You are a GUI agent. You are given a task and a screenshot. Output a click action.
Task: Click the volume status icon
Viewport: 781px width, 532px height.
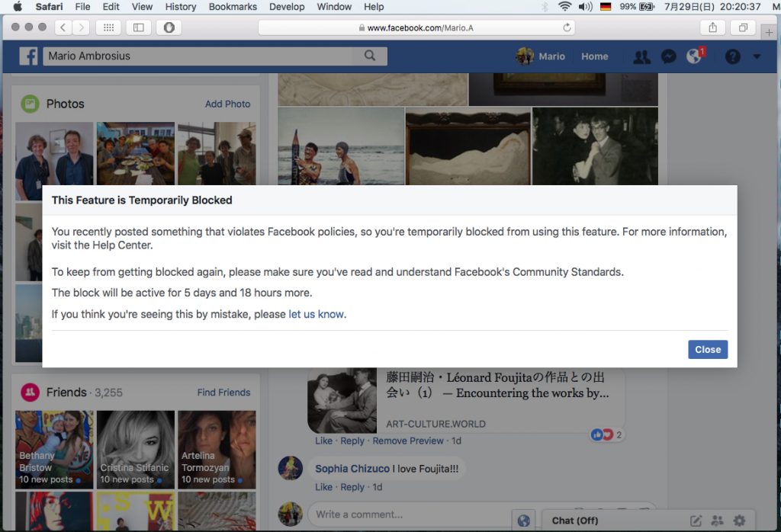pyautogui.click(x=585, y=6)
